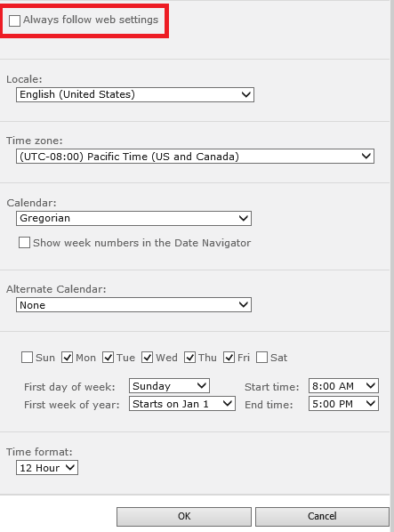Uncheck the Thu workday checkbox

pos(189,358)
